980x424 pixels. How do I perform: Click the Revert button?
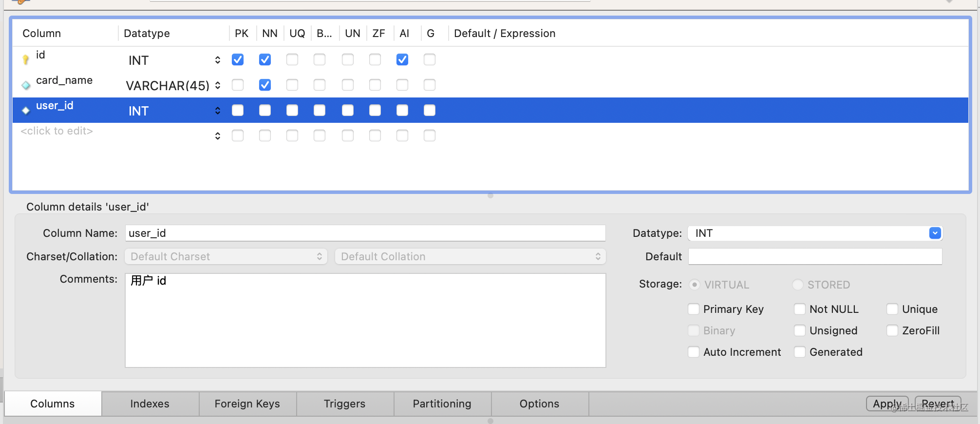[x=938, y=404]
